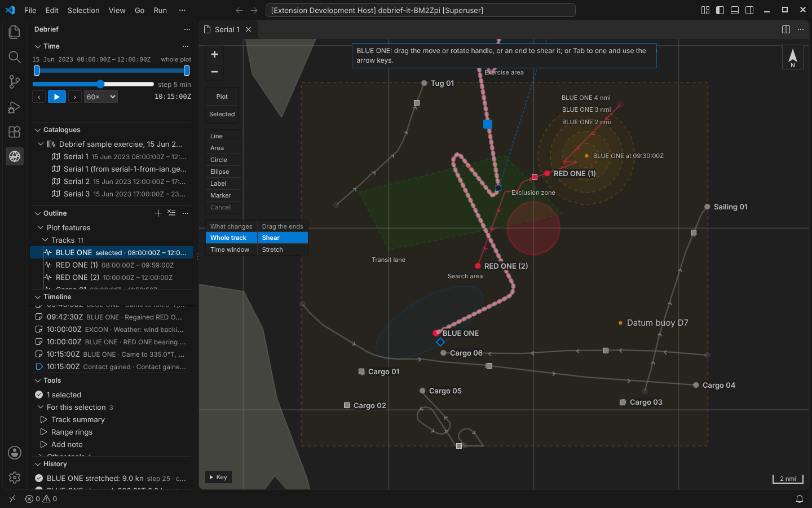
Task: Open Run and Debug view
Action: click(x=15, y=107)
